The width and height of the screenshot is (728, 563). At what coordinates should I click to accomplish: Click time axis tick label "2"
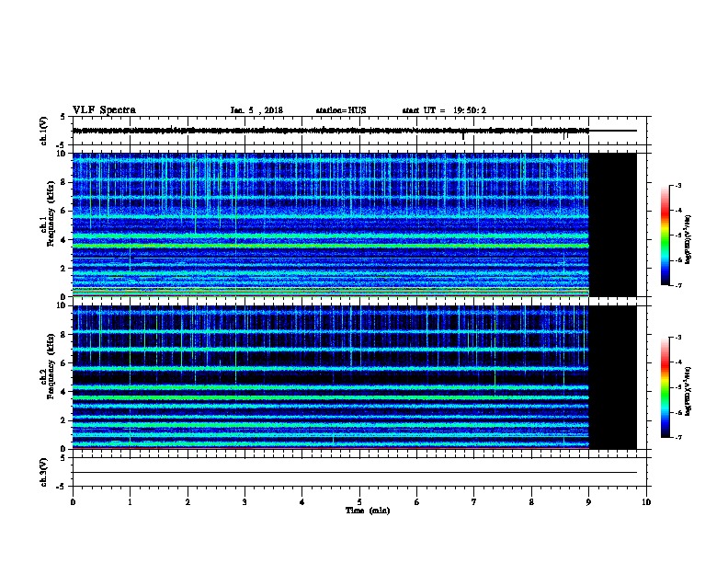[188, 501]
